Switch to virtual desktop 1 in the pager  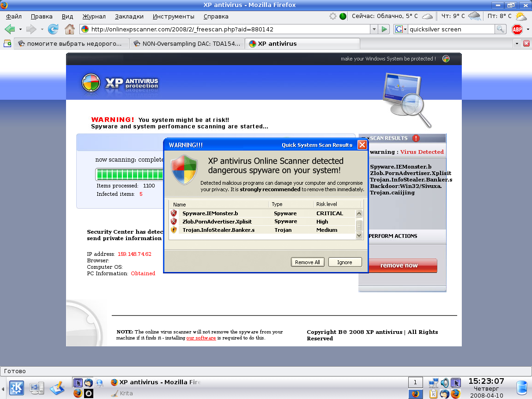(415, 382)
